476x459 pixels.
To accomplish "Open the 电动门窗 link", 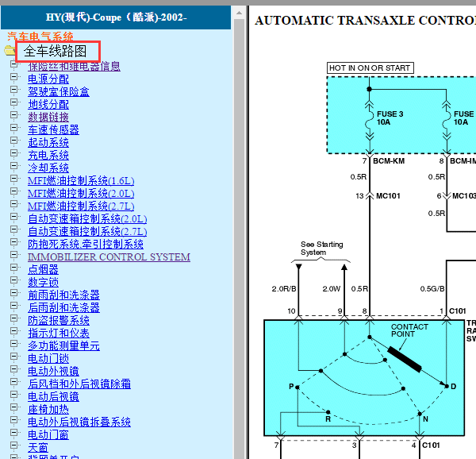I will point(48,435).
